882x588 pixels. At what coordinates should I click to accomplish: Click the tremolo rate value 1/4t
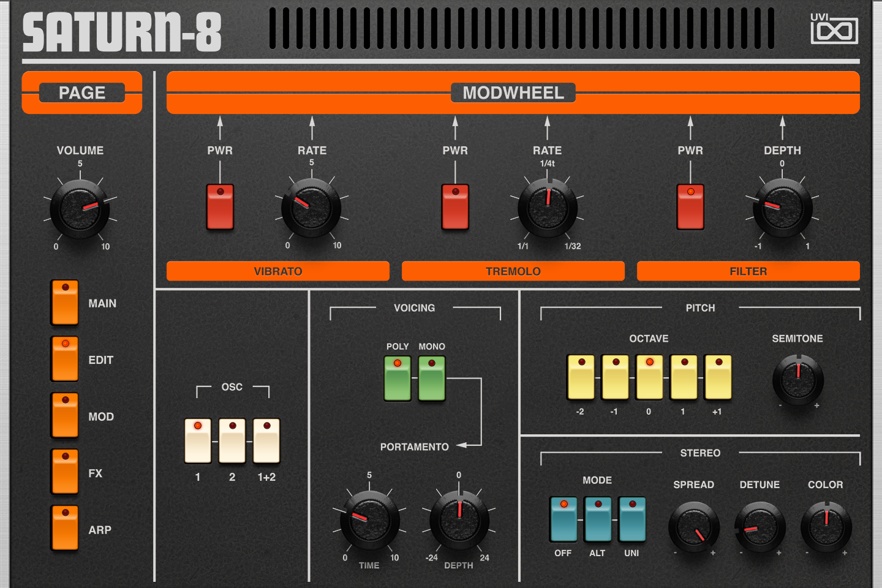pyautogui.click(x=548, y=164)
